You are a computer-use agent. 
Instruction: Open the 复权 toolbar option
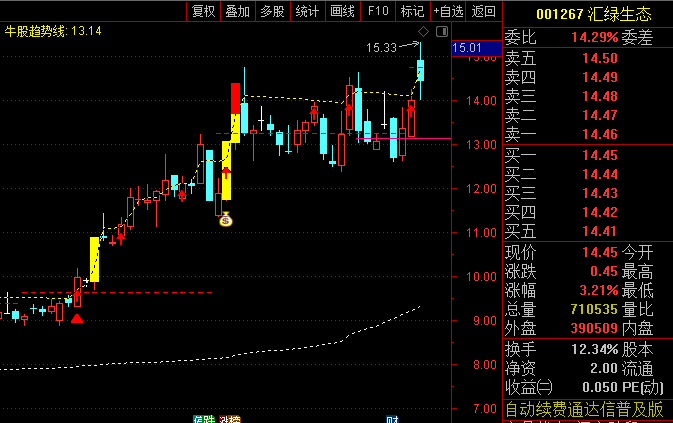coord(203,11)
